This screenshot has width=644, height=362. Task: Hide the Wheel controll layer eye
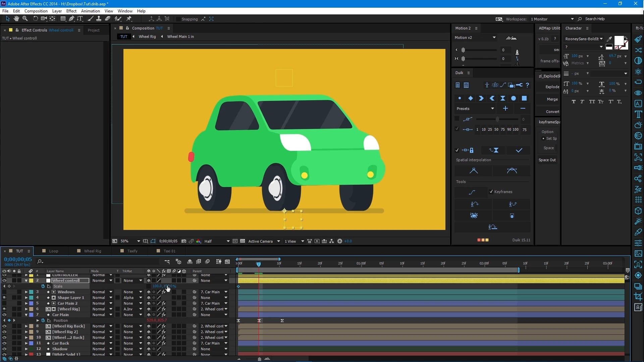point(4,281)
